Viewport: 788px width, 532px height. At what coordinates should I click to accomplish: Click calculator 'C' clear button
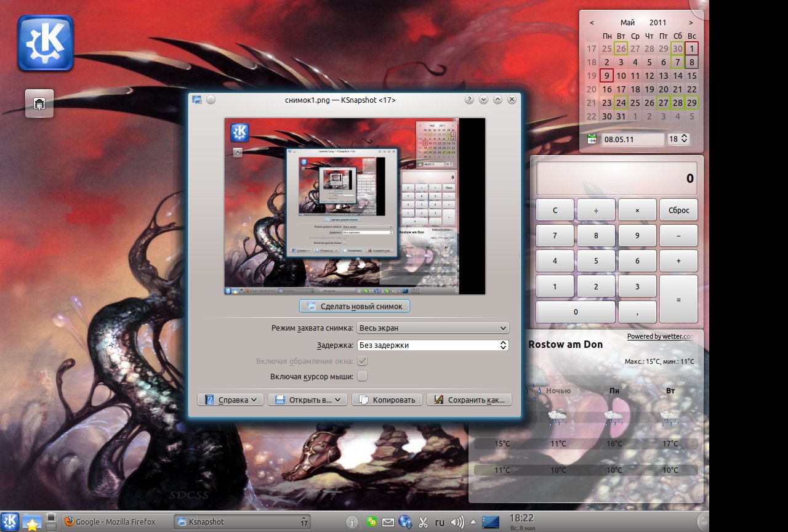point(555,210)
